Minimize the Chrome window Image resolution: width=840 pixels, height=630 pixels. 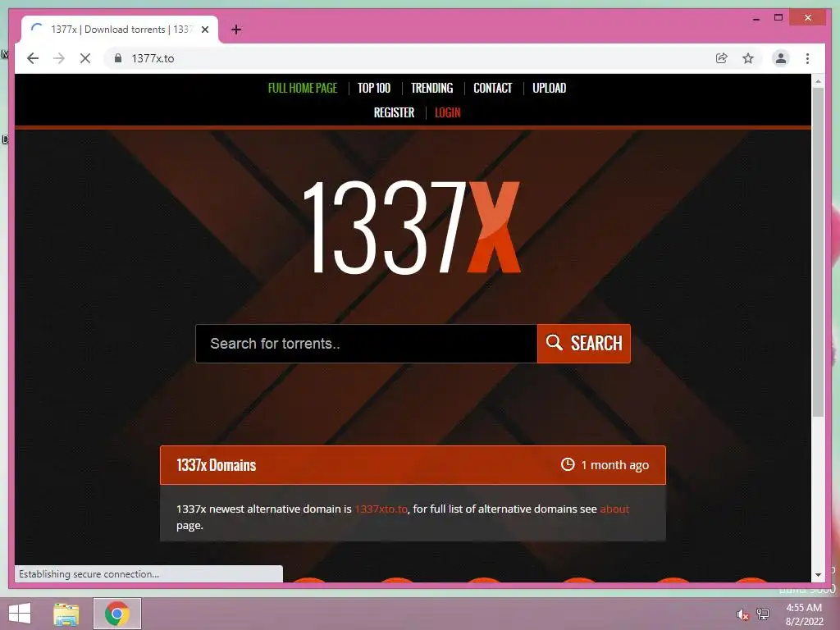756,18
